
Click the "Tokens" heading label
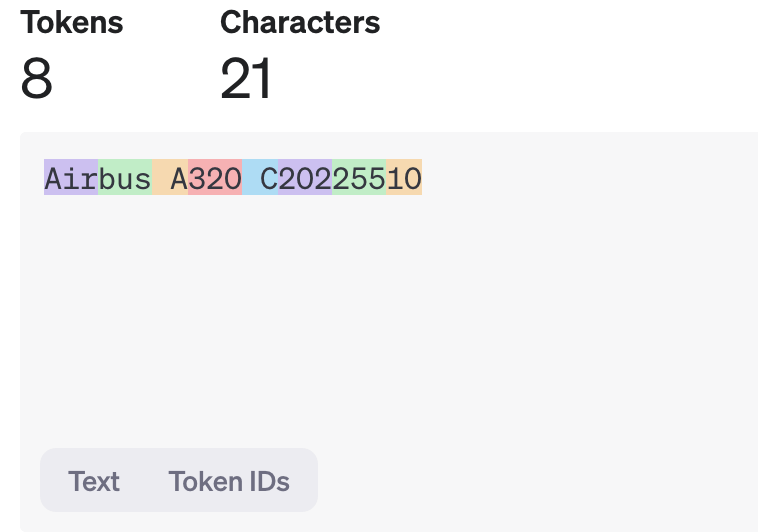71,22
